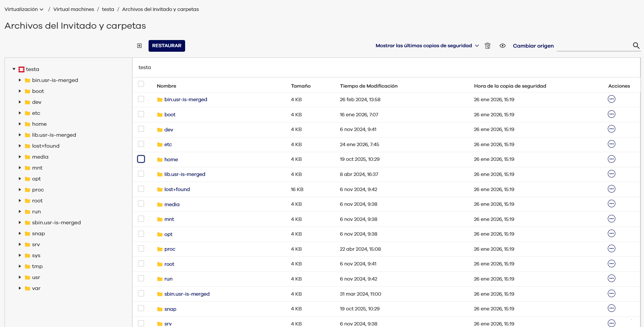644x327 pixels.
Task: Click folder icon of var in tree
Action: 28,288
